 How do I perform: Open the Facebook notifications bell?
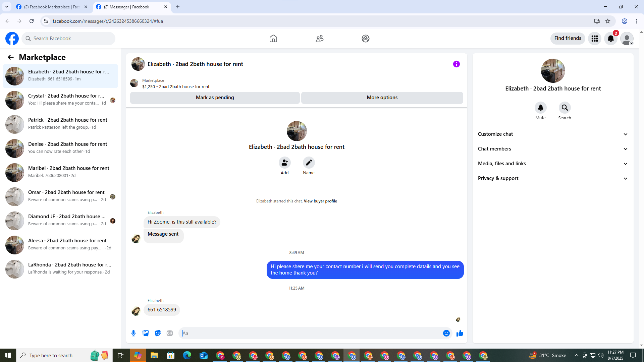pos(610,39)
